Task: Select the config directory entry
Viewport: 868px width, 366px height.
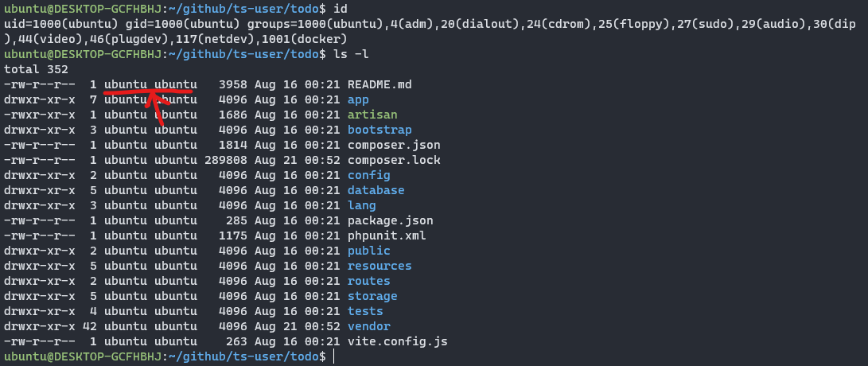Action: click(368, 176)
